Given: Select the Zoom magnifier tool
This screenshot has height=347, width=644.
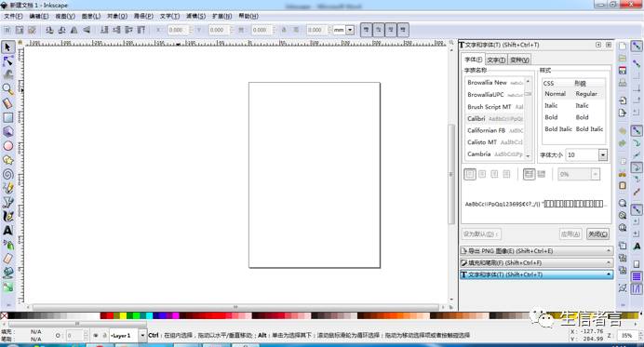Looking at the screenshot, I should (7, 89).
